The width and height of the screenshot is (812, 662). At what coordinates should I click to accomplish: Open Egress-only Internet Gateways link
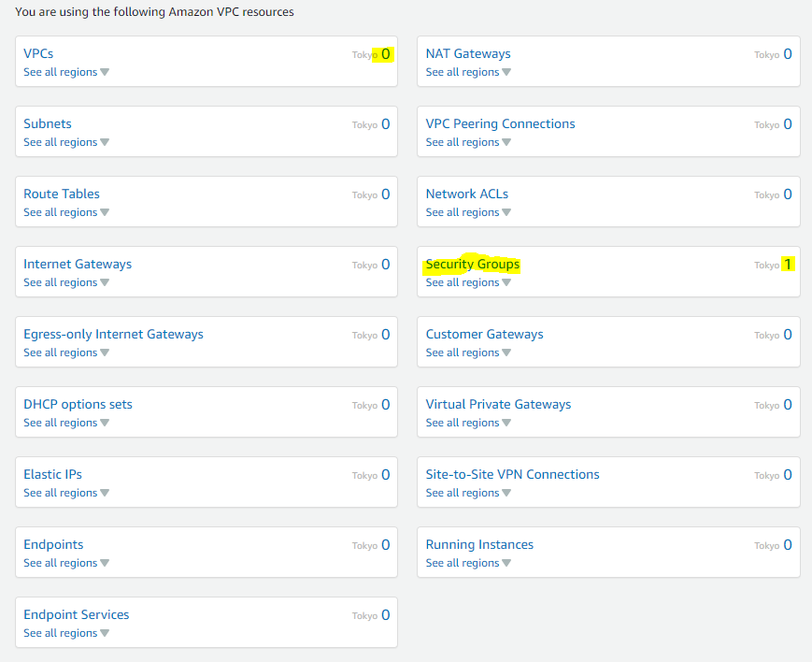coord(113,334)
